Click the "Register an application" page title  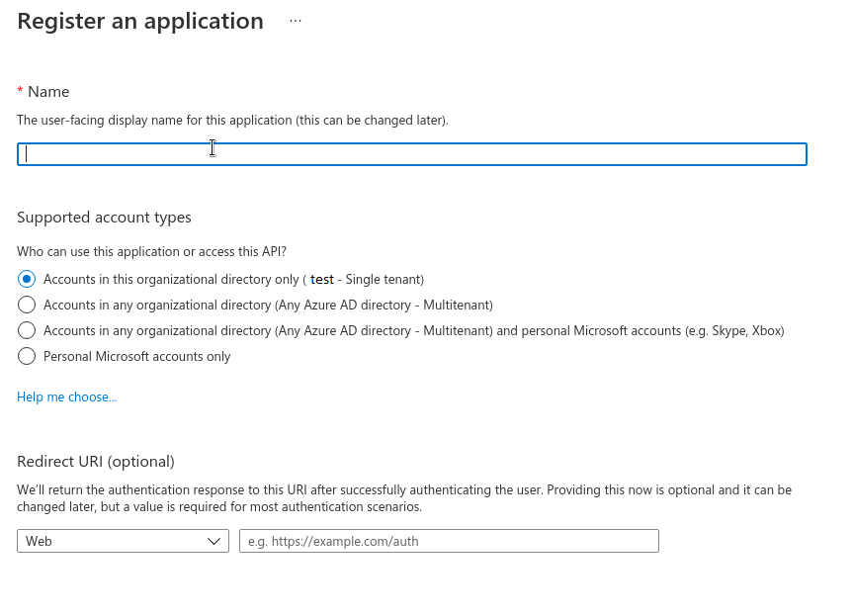139,20
